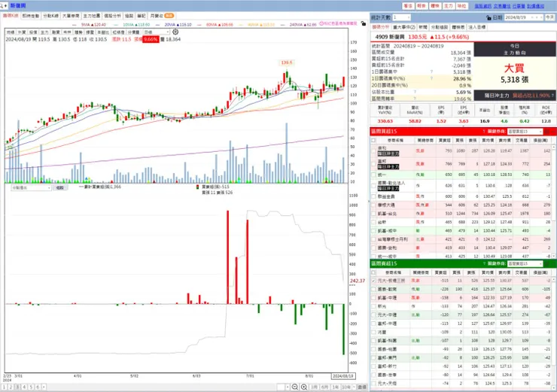Click the 6月 range button
Screen dimensions: 557x392
click(x=324, y=387)
